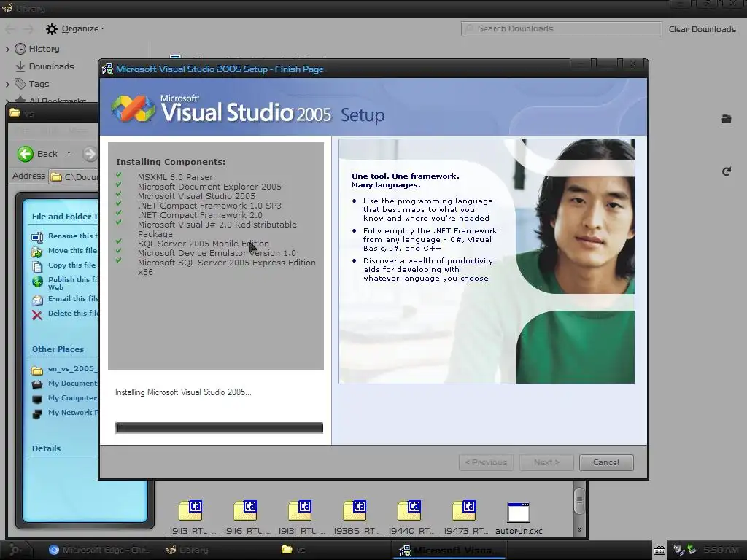747x560 pixels.
Task: Click 'Copy this file' task link
Action: 72,265
